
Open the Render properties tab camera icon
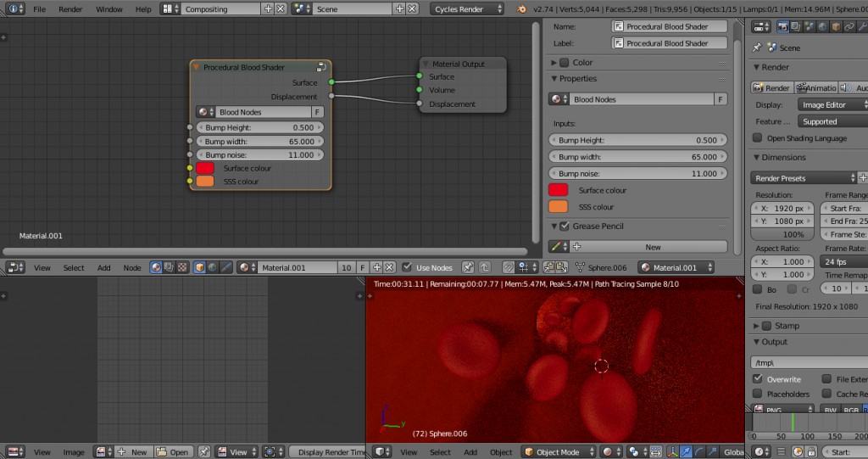pyautogui.click(x=783, y=26)
